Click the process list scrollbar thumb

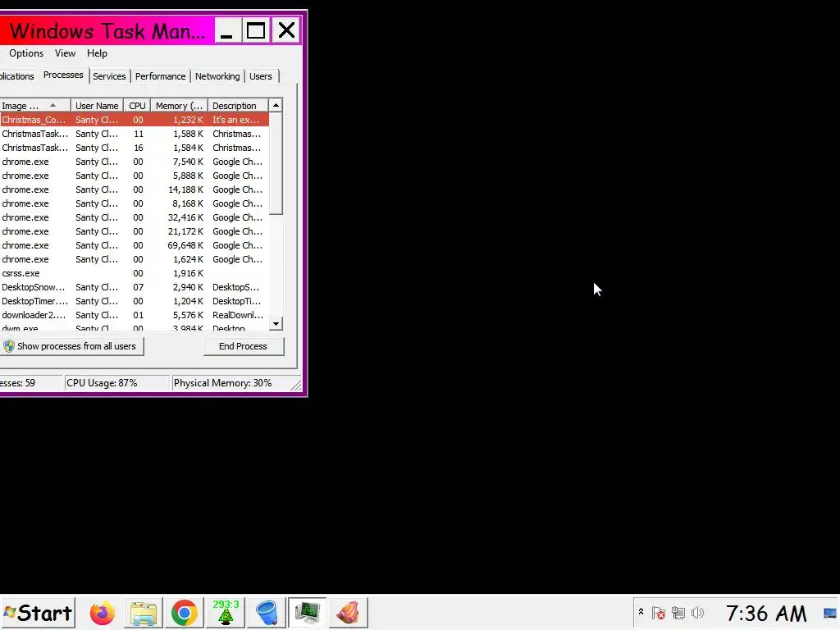tap(276, 163)
